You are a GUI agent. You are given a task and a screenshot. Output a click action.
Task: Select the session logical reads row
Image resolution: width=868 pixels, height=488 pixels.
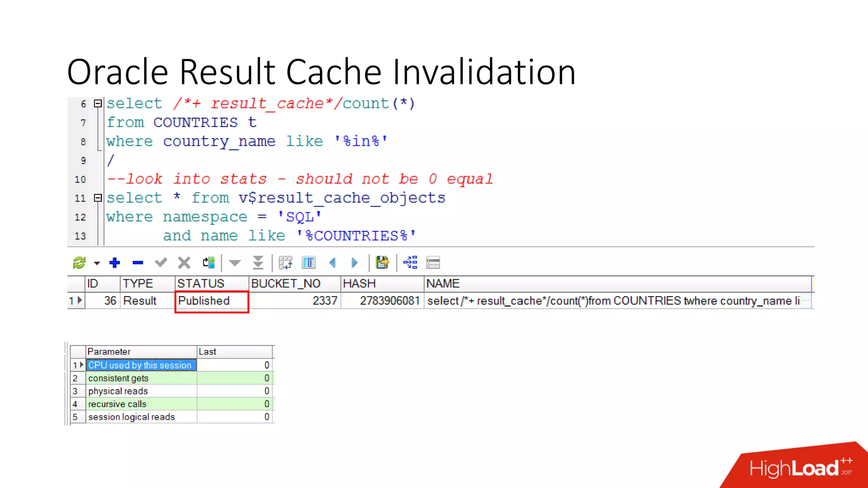point(172,417)
